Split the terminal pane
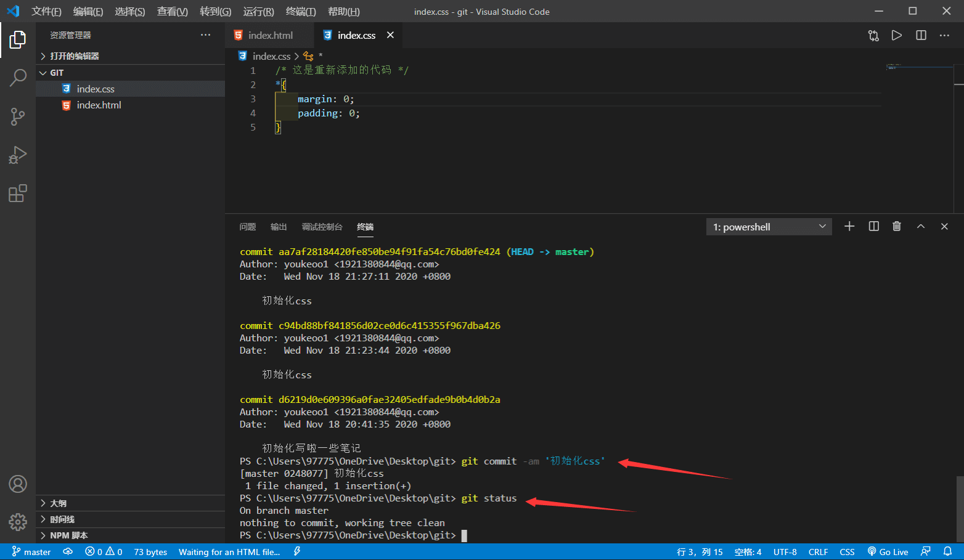 [x=873, y=226]
